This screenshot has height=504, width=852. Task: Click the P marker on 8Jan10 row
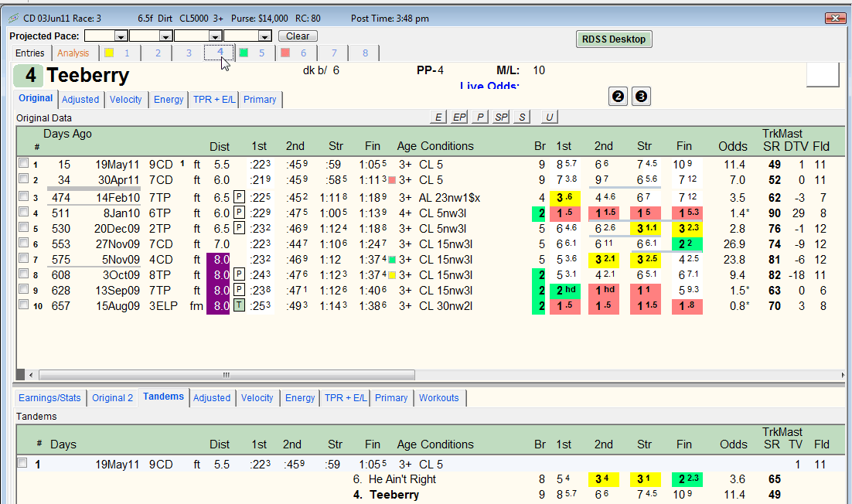(239, 213)
